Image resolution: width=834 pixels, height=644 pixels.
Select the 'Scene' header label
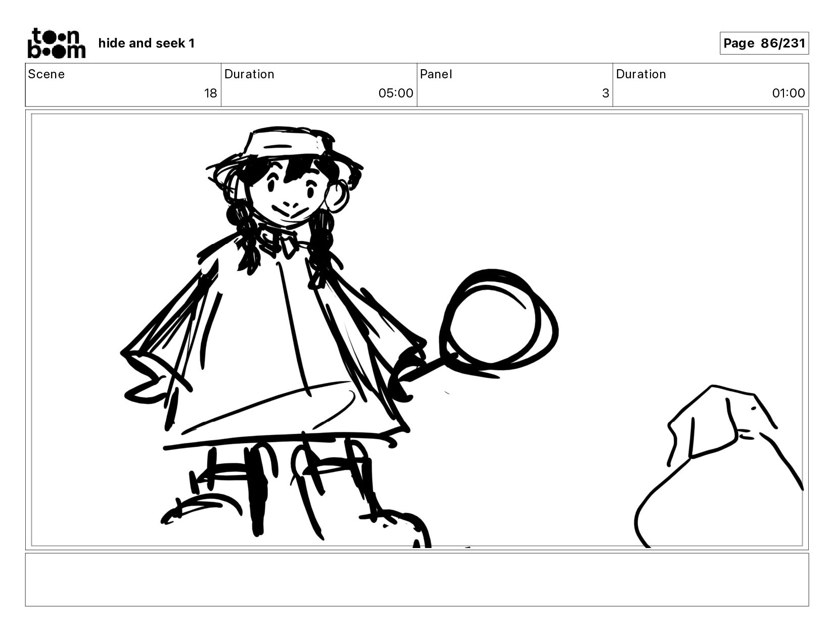(47, 74)
